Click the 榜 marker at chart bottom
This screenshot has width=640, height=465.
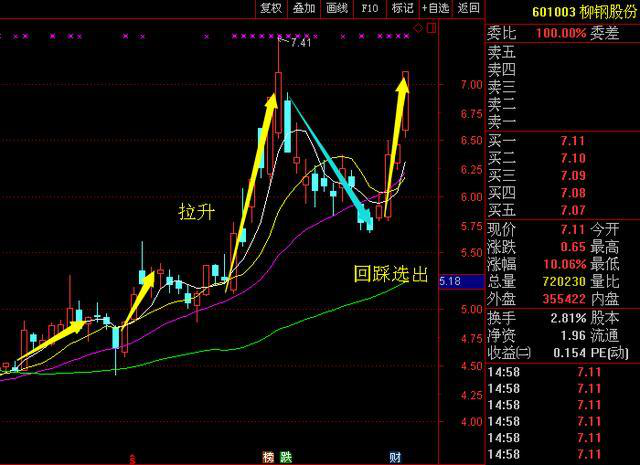coord(268,457)
